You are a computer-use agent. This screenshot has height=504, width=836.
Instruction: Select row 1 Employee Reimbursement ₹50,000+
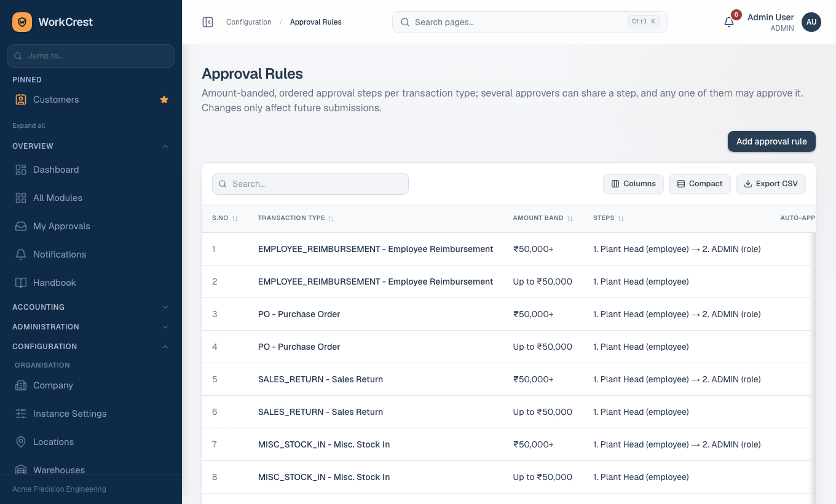[509, 249]
